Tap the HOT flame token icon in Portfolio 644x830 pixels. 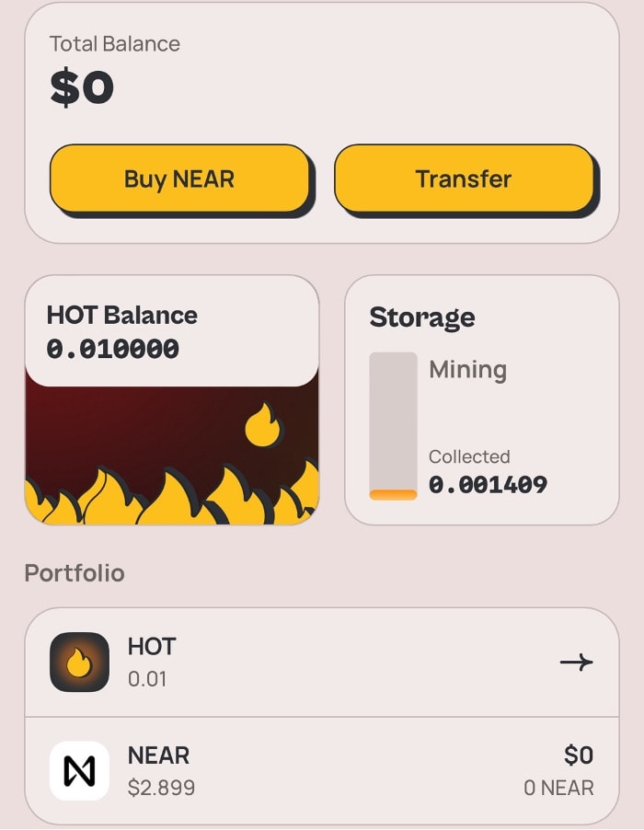(78, 661)
